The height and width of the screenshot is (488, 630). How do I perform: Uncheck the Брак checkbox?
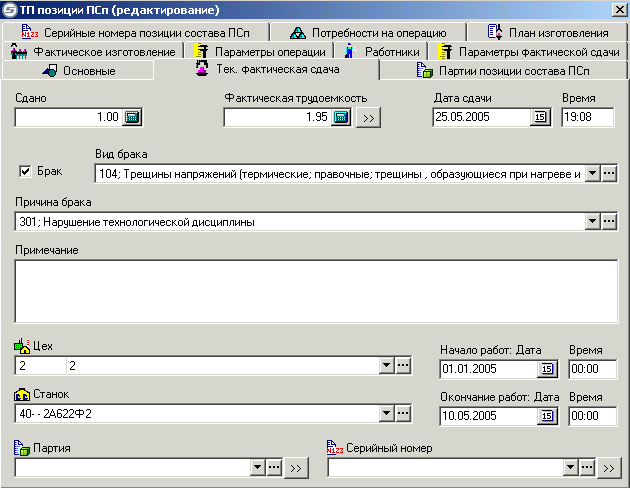pyautogui.click(x=25, y=172)
